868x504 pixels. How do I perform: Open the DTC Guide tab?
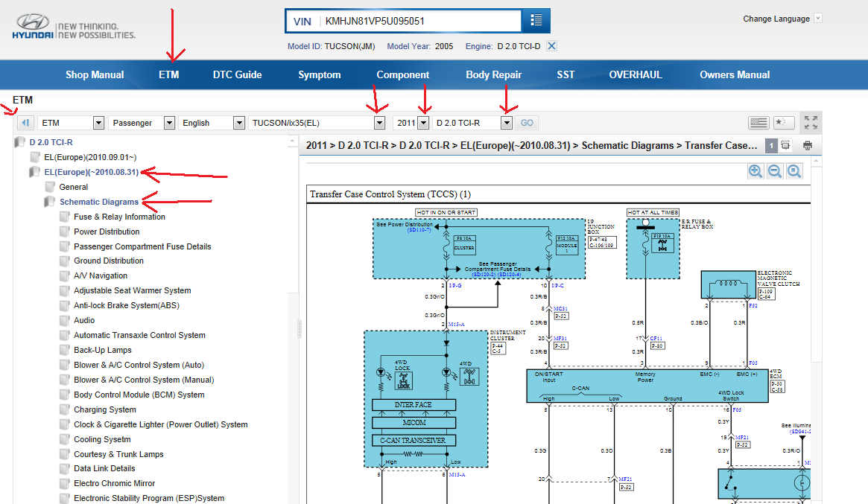tap(238, 74)
